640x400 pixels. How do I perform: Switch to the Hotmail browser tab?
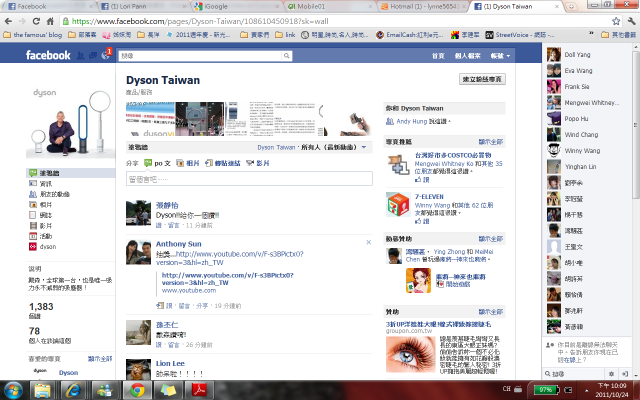(423, 6)
